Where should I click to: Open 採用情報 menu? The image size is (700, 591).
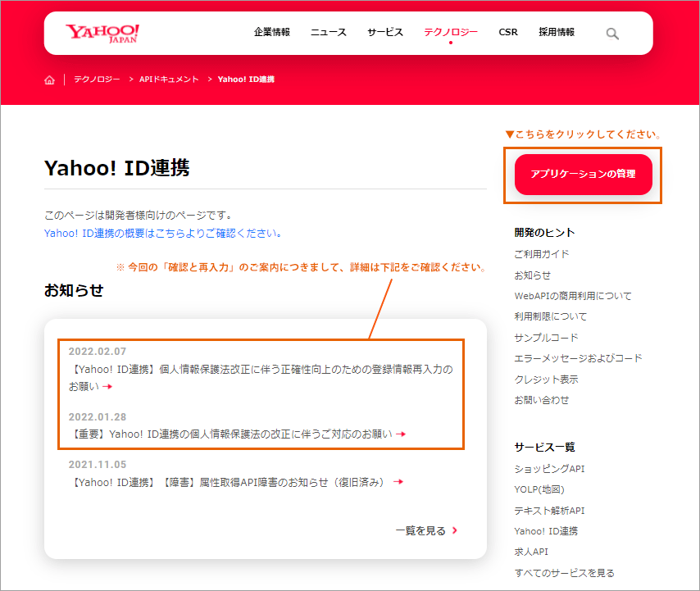(x=557, y=32)
